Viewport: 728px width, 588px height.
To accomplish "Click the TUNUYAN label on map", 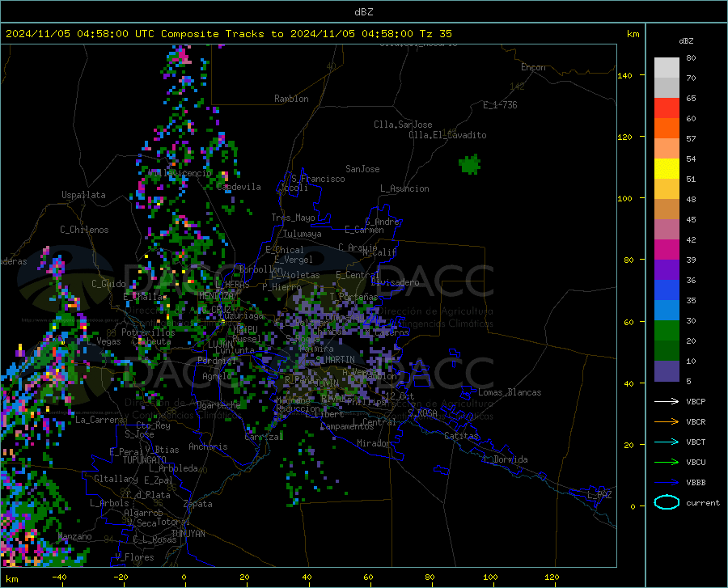I will [x=188, y=533].
